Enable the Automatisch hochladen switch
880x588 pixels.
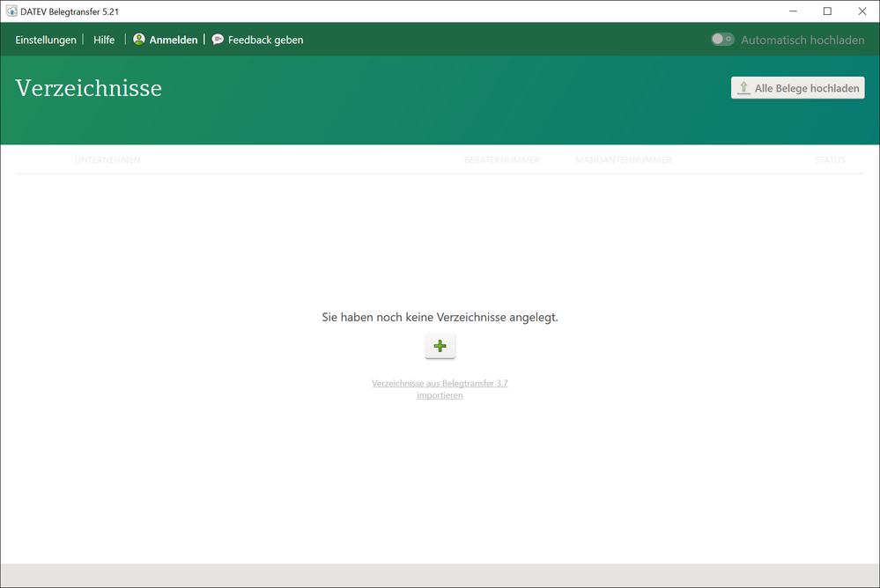click(722, 40)
